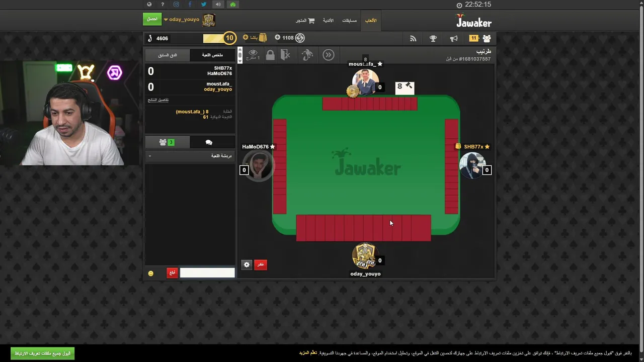Click the red button beside the gear
Image resolution: width=644 pixels, height=362 pixels.
pyautogui.click(x=260, y=264)
